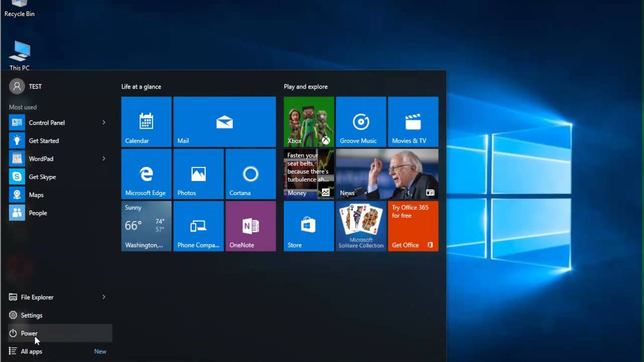The width and height of the screenshot is (644, 362).
Task: Launch the OneNote tile
Action: coord(251,226)
